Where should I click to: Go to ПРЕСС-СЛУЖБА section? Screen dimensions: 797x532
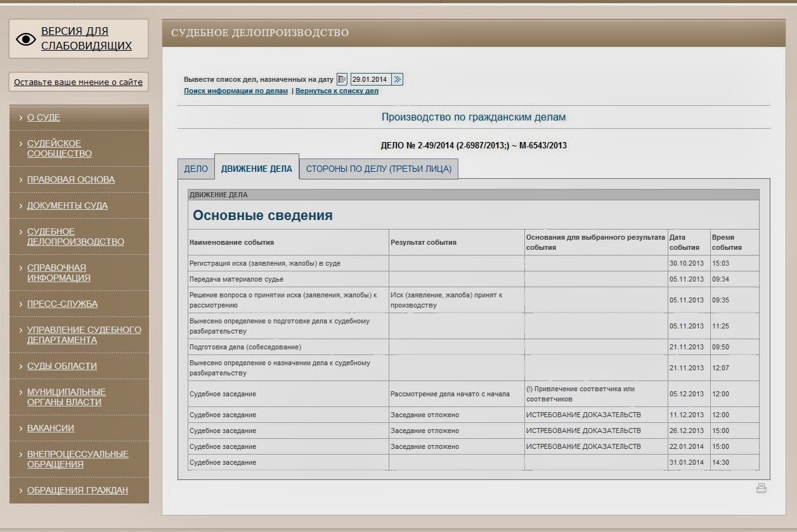62,304
